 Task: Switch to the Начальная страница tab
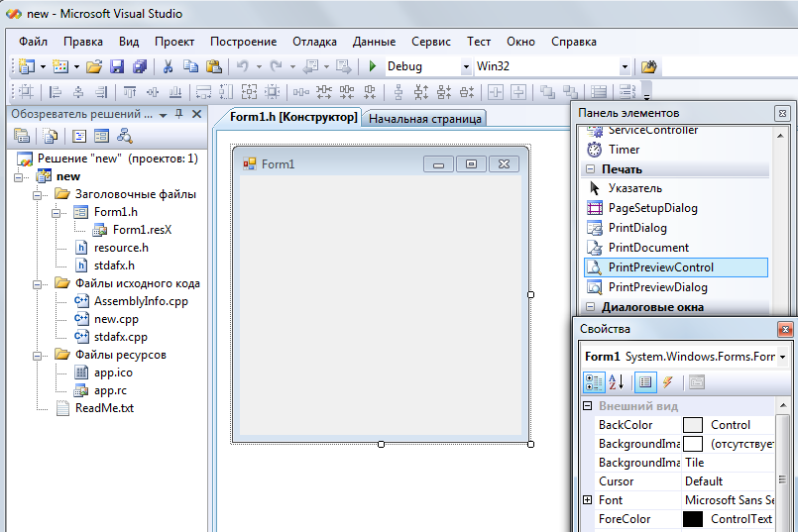[x=425, y=119]
